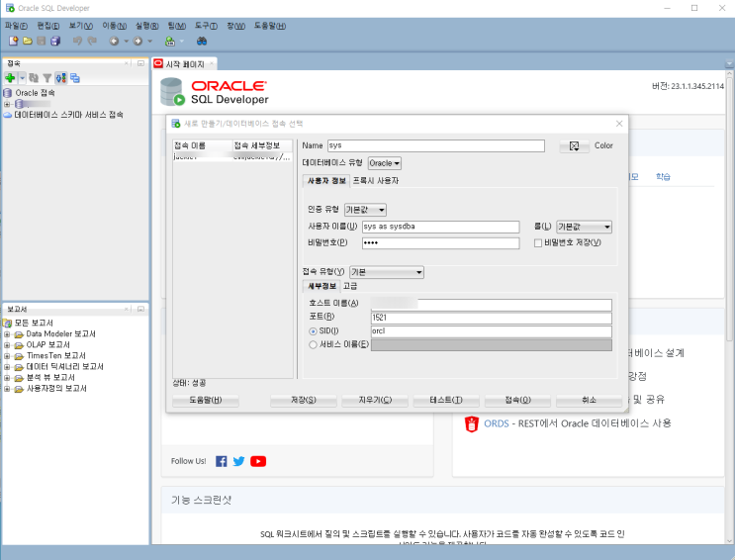Click the New file toolbar icon
This screenshot has height=560, width=735.
[x=14, y=41]
